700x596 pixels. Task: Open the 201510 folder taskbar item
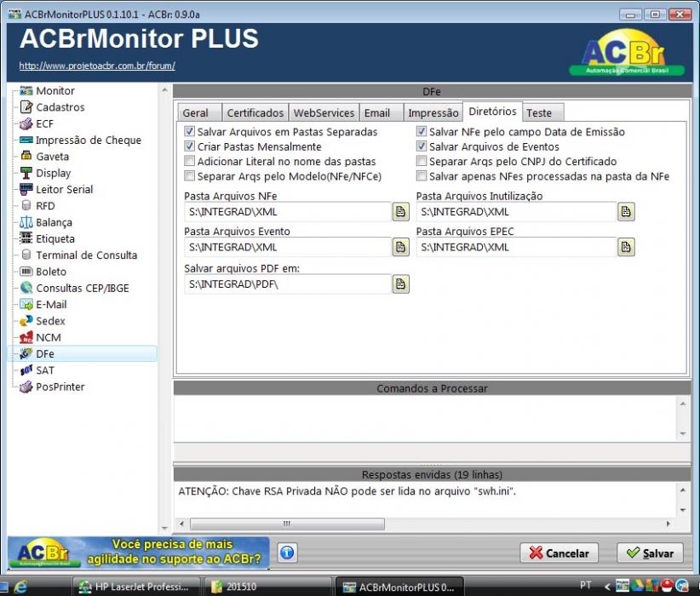coord(267,586)
